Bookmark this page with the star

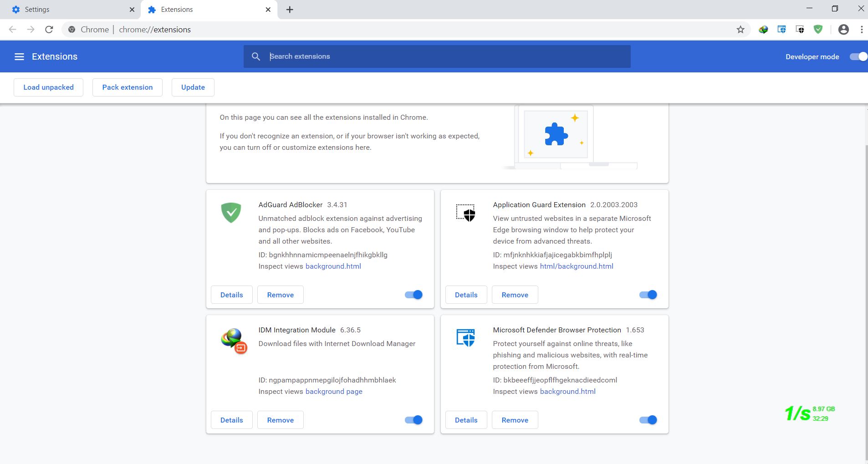[740, 30]
